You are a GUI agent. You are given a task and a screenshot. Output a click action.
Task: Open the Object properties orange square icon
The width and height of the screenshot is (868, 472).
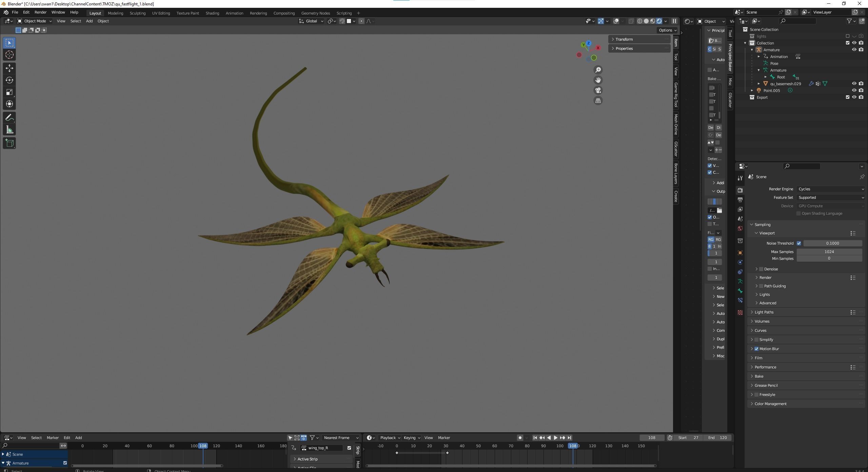740,253
